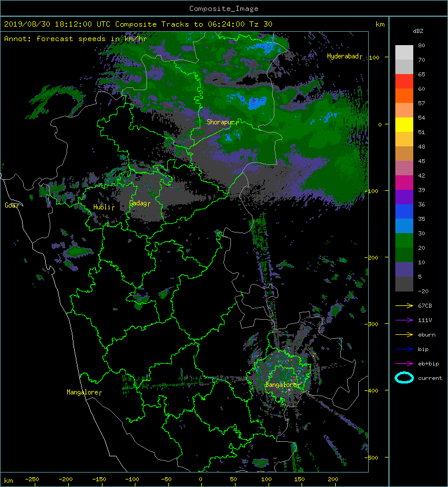Click the bright green 20-30 dBZ swatch
448x487 pixels.
pyautogui.click(x=404, y=241)
